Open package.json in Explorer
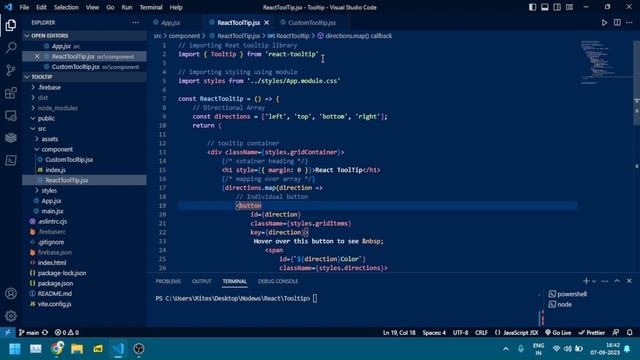640x360 pixels. [55, 283]
